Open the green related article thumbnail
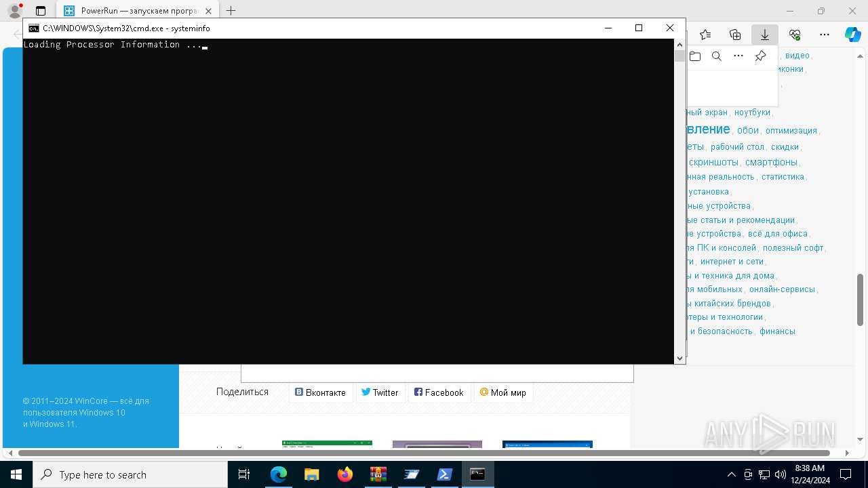Image resolution: width=868 pixels, height=488 pixels. (327, 444)
